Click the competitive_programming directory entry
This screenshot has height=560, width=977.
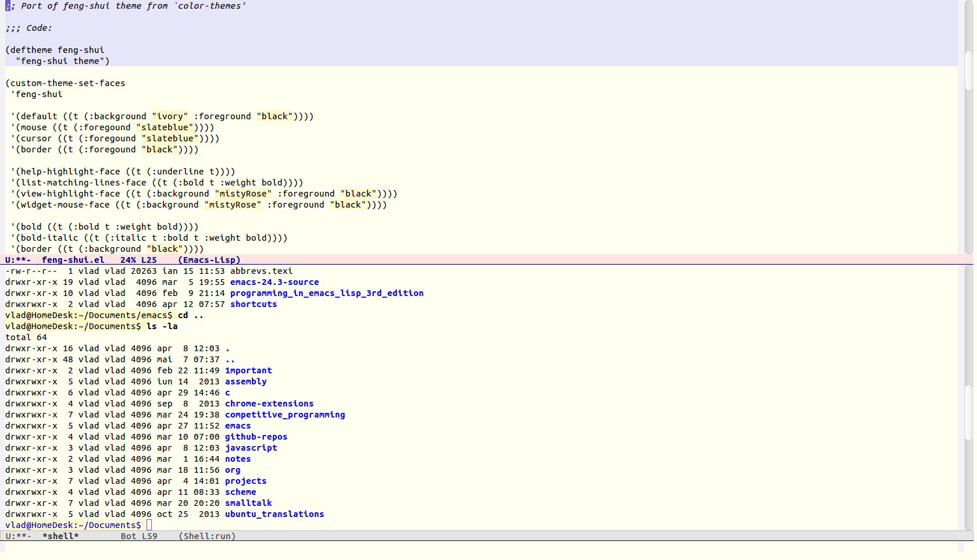[x=285, y=415]
